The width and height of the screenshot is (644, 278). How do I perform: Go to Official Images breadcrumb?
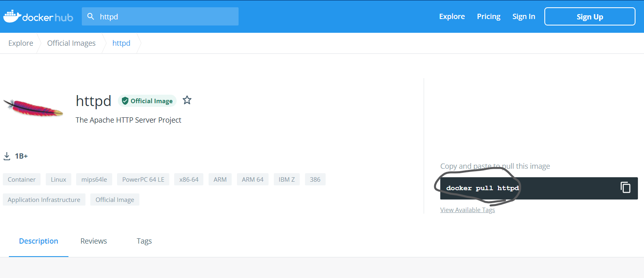coord(71,43)
